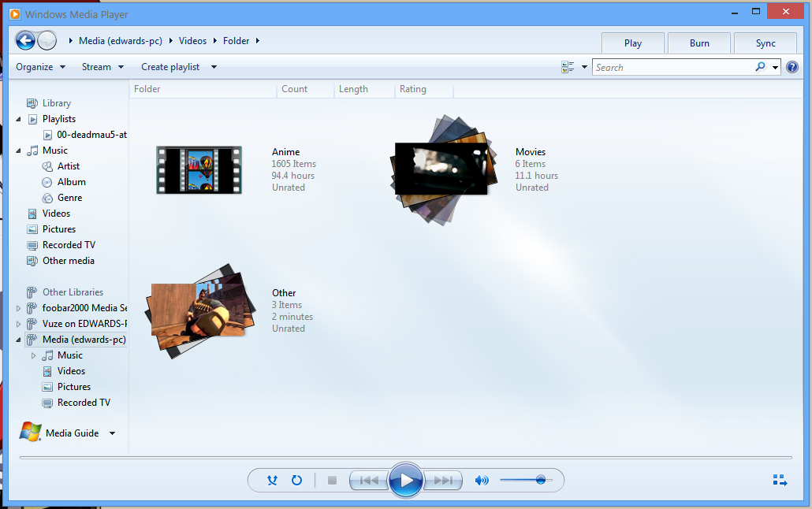Toggle shuffle playback
This screenshot has height=509, width=812.
tap(273, 480)
